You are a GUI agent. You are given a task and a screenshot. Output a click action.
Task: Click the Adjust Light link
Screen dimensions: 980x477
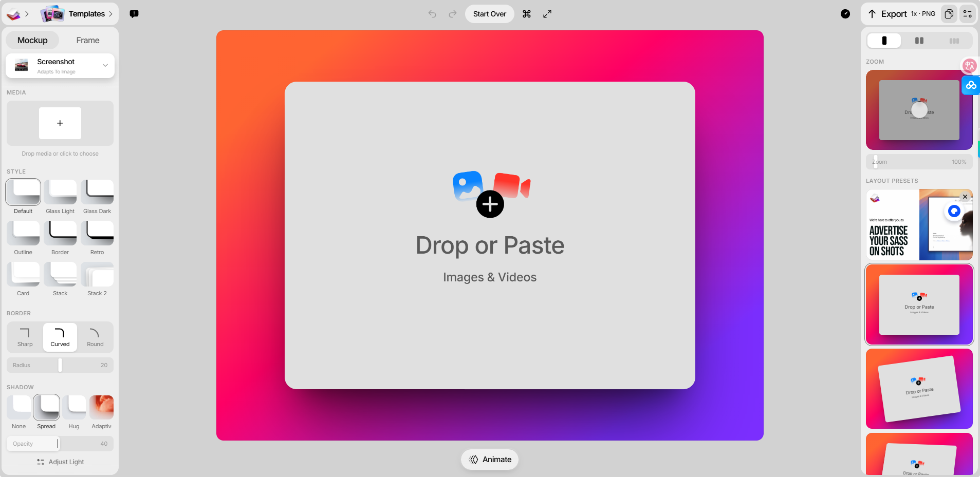[60, 462]
